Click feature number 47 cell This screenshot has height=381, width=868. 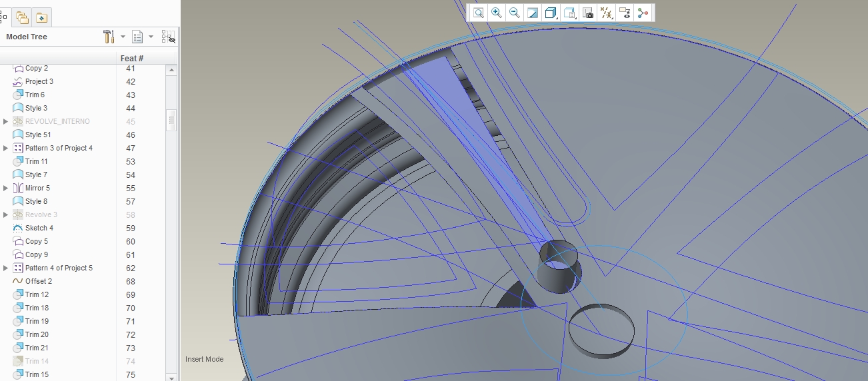pos(131,148)
